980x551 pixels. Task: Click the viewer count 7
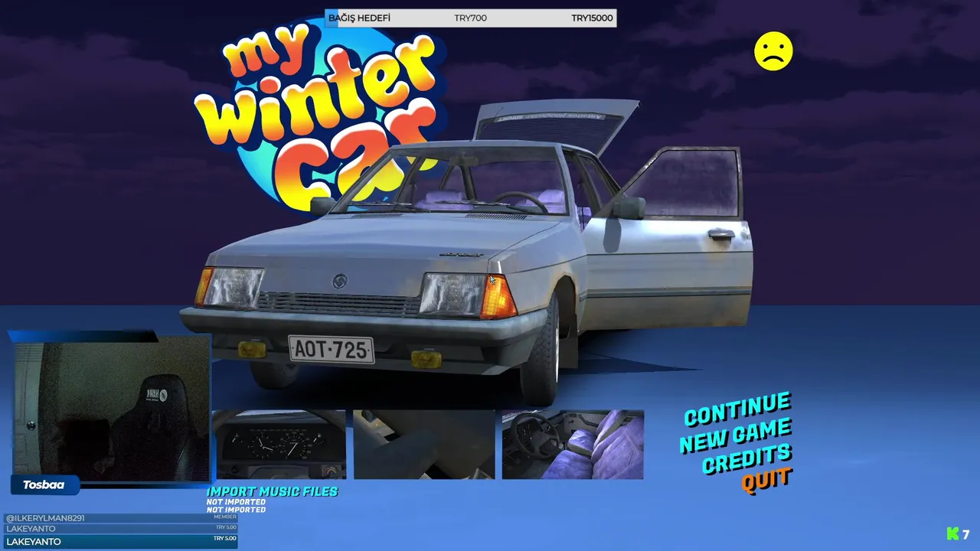(x=966, y=535)
